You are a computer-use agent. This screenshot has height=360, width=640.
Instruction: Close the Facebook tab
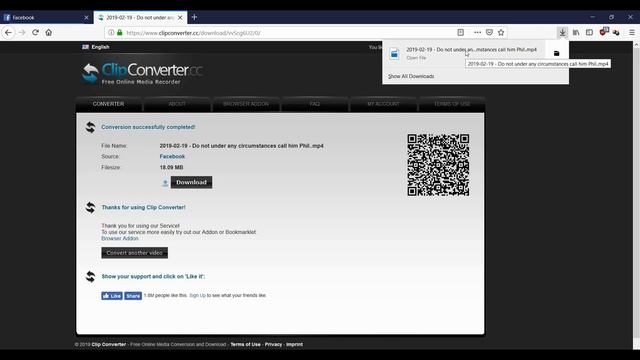click(86, 18)
